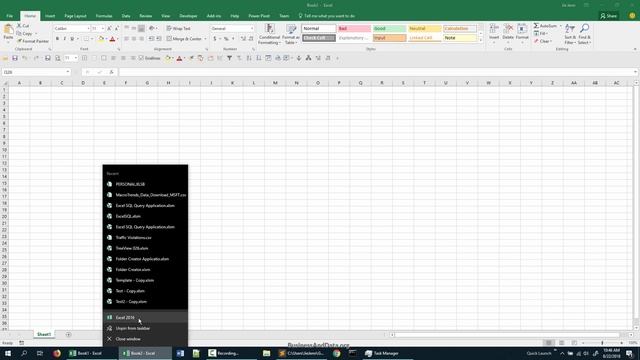Screen dimensions: 640x360
Task: Open the General number format dropdown
Action: point(252,29)
